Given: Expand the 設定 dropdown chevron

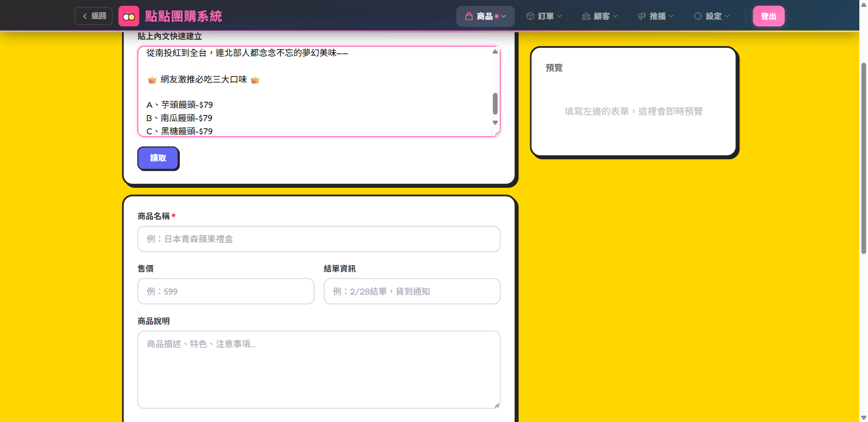Looking at the screenshot, I should 727,16.
